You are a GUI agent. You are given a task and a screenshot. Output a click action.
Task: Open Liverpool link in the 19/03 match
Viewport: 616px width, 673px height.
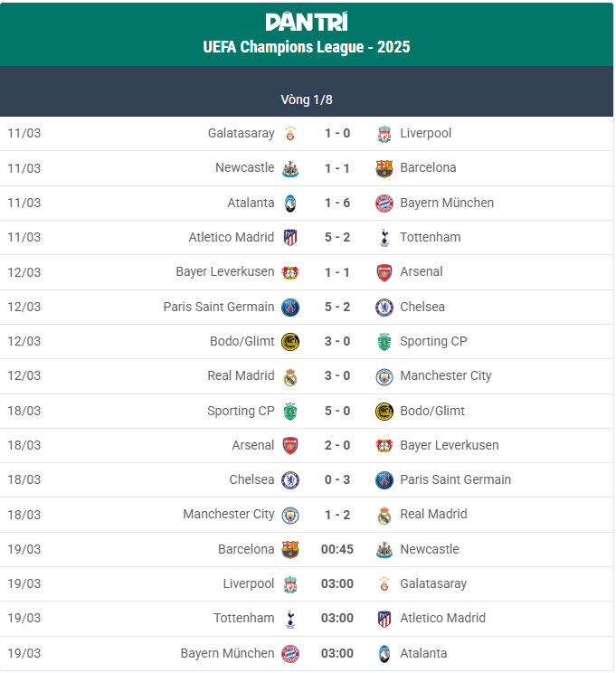(x=249, y=584)
